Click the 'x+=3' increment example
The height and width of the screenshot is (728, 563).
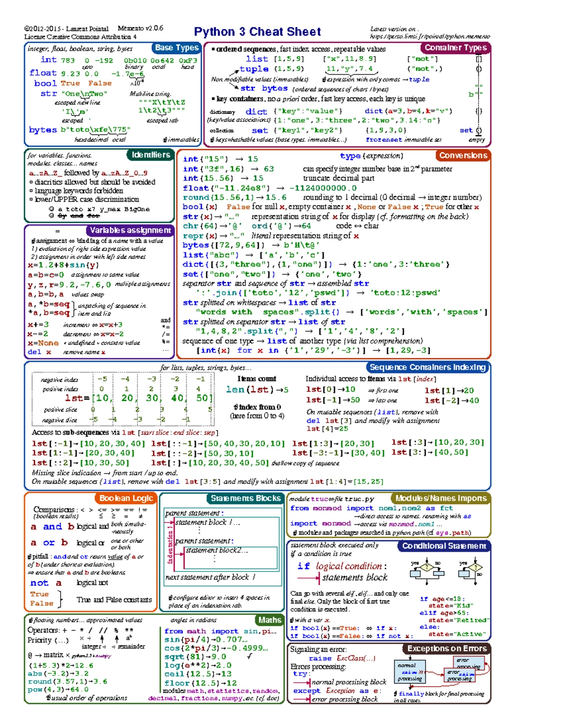pyautogui.click(x=38, y=324)
